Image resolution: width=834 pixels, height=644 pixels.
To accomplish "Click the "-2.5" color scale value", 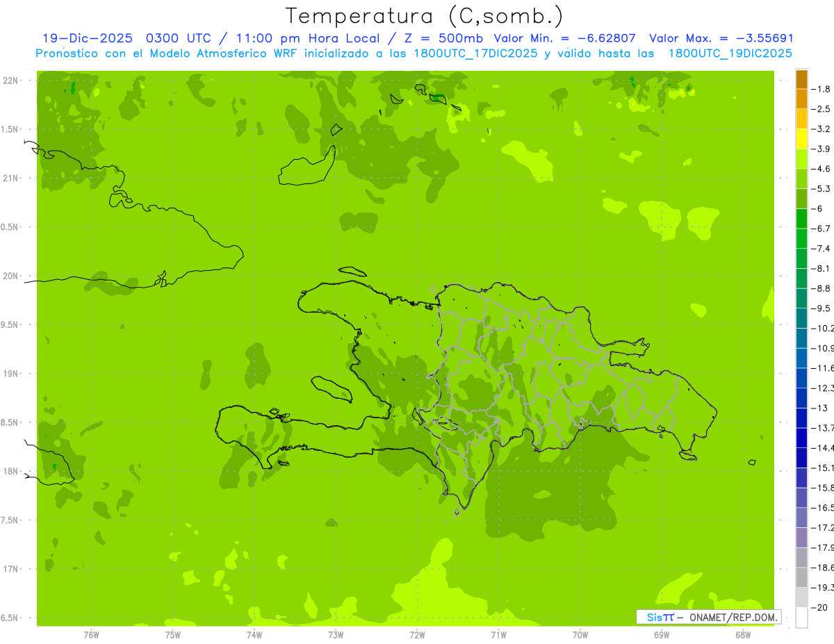I will coord(821,109).
